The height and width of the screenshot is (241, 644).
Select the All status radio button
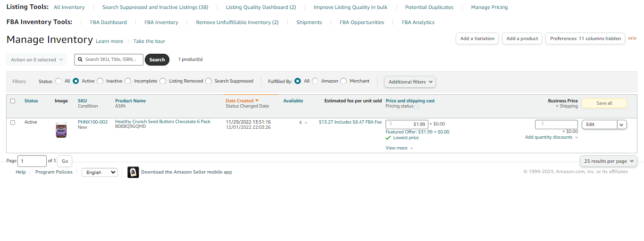59,81
